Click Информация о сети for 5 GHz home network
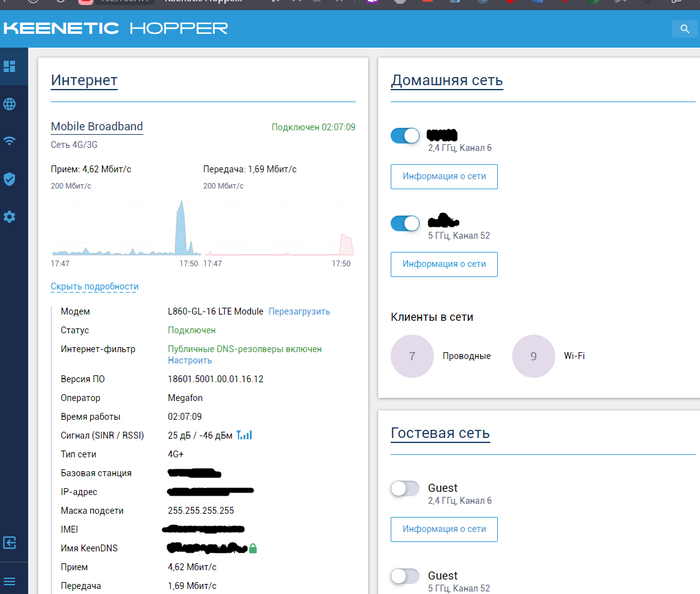Viewport: 700px width, 594px height. [x=444, y=264]
